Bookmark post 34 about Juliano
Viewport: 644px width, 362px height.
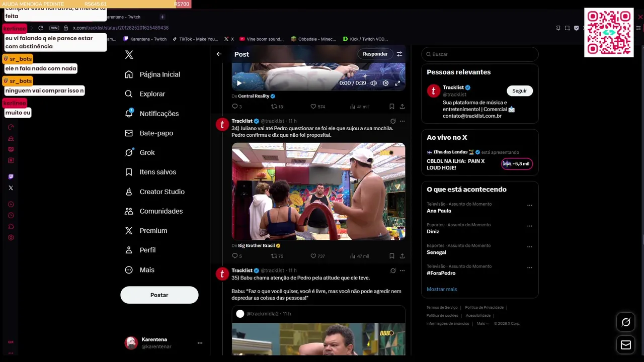[x=391, y=256]
